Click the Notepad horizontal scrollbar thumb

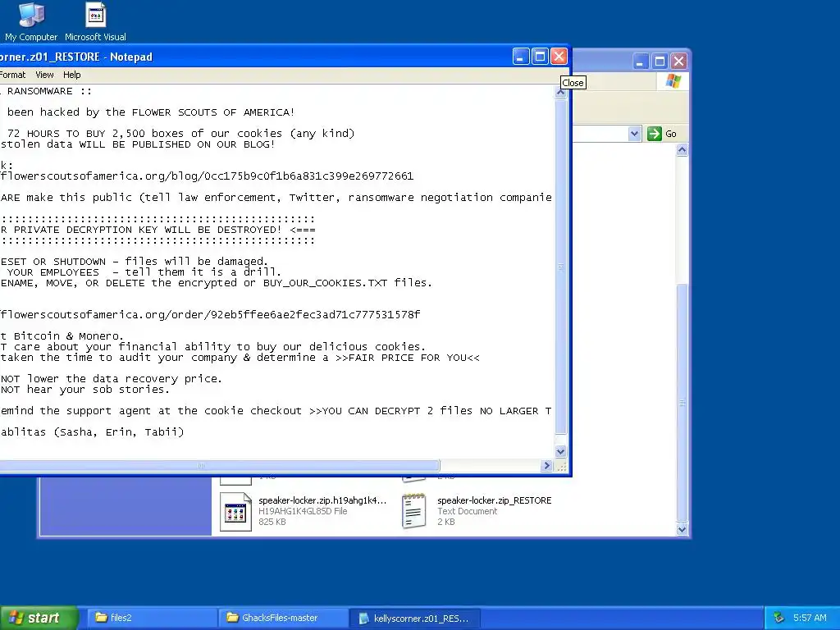pos(220,466)
